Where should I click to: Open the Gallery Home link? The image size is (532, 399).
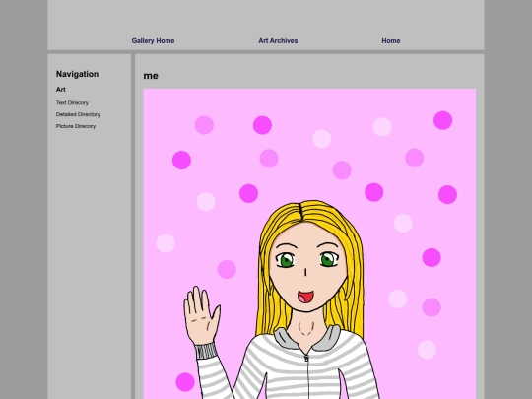tap(153, 41)
